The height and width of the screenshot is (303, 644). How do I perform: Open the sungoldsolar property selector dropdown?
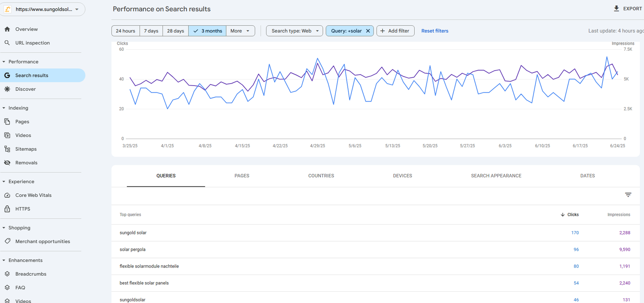(x=43, y=9)
